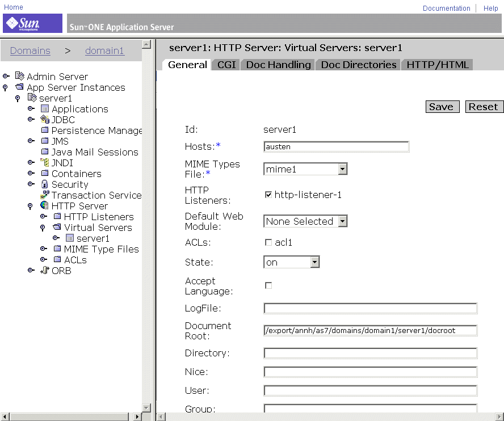Image resolution: width=504 pixels, height=421 pixels.
Task: Click the server1 instance icon under App Server Instances
Action: (x=32, y=98)
